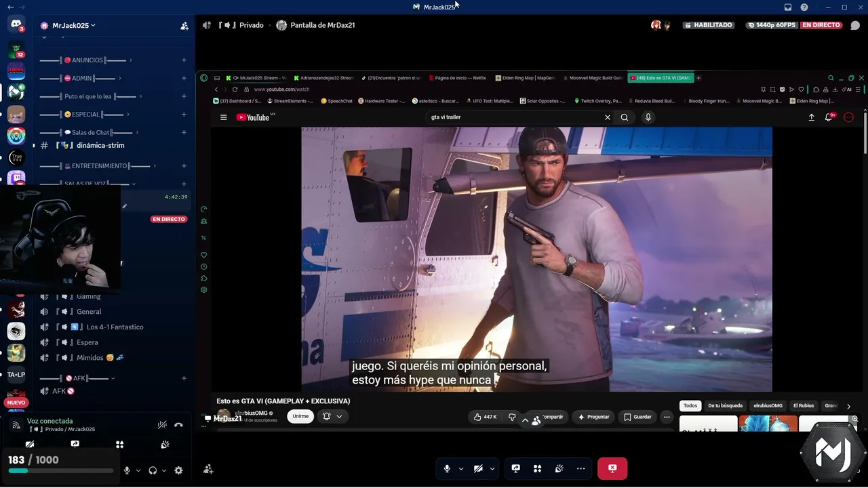Viewport: 868px width, 488px height.
Task: Open more options in call control bar
Action: (x=580, y=468)
